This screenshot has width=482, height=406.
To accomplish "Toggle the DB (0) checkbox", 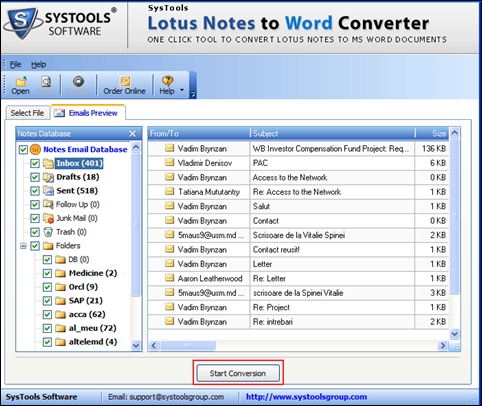I will click(x=47, y=259).
